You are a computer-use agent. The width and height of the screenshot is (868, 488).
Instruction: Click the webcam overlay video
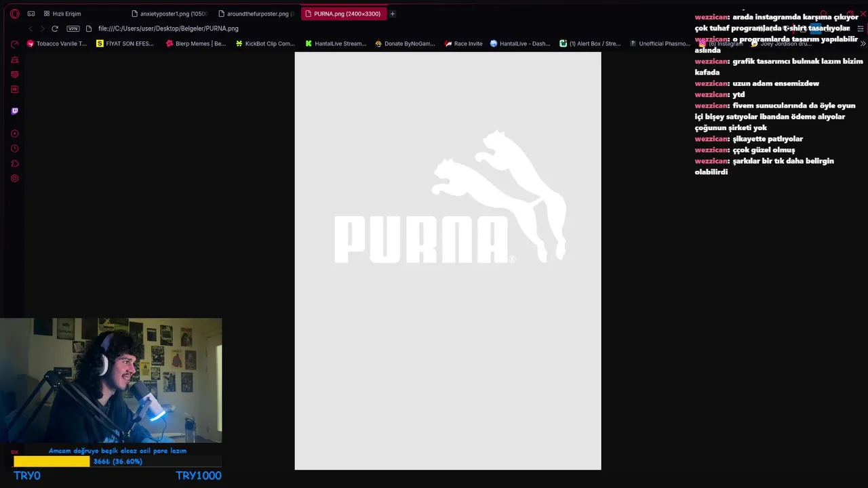pos(111,380)
